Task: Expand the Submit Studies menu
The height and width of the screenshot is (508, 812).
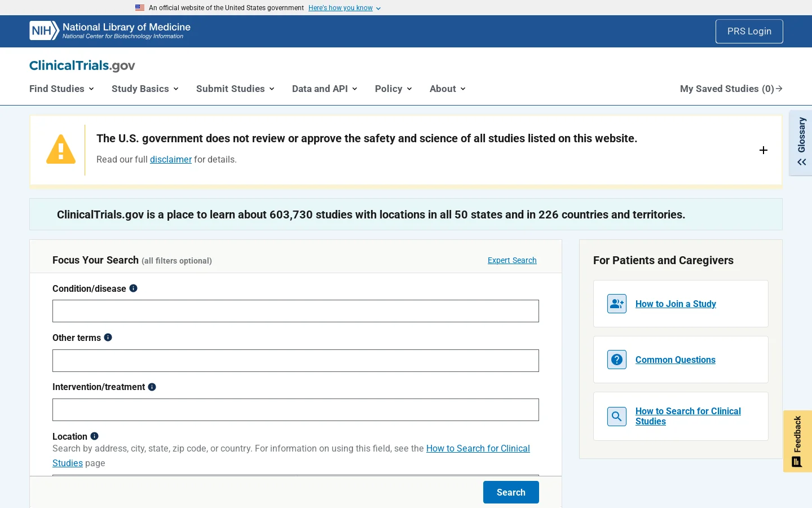Action: [235, 89]
